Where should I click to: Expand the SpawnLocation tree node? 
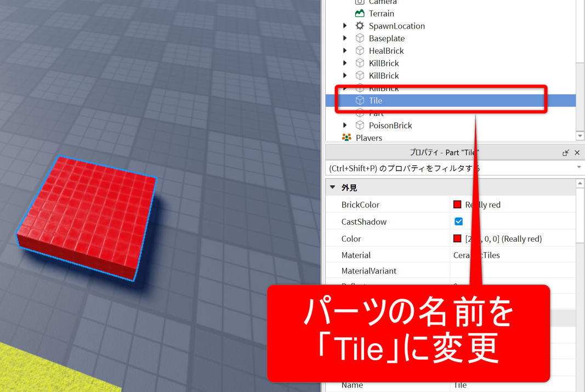coord(345,26)
